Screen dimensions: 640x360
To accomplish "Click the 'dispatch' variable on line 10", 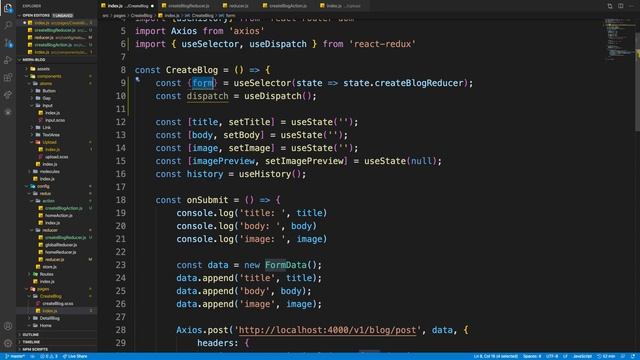I will point(207,96).
